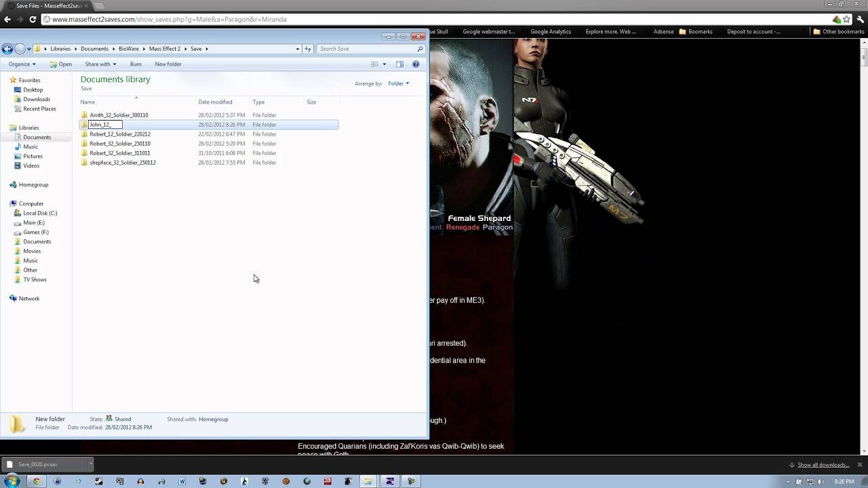
Task: Go back in Chrome browser
Action: tap(7, 19)
